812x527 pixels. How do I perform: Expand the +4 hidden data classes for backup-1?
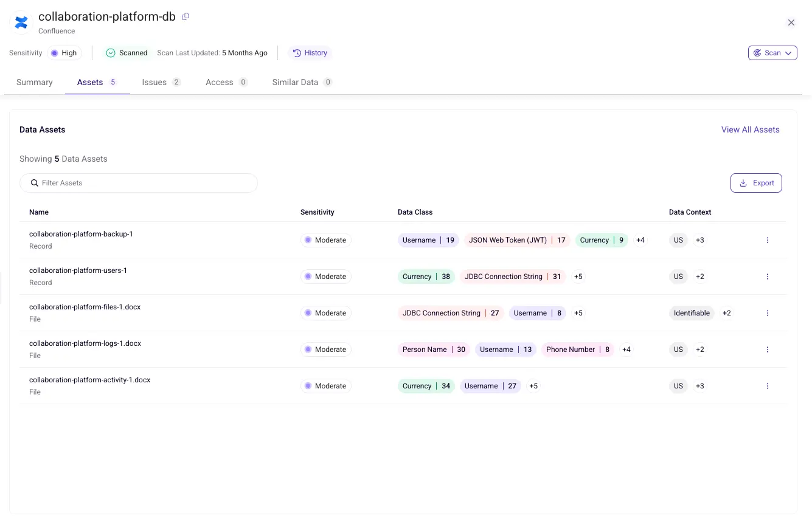(x=640, y=239)
